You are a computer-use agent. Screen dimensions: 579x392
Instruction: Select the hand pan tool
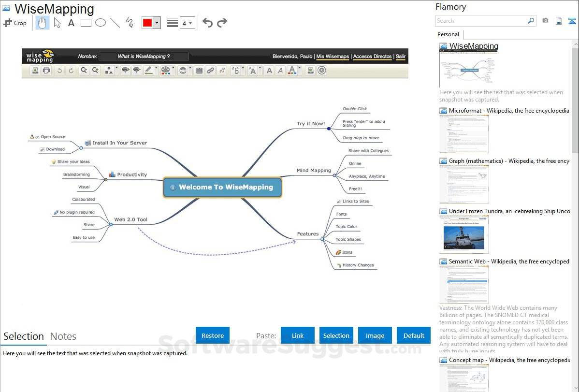[x=42, y=23]
